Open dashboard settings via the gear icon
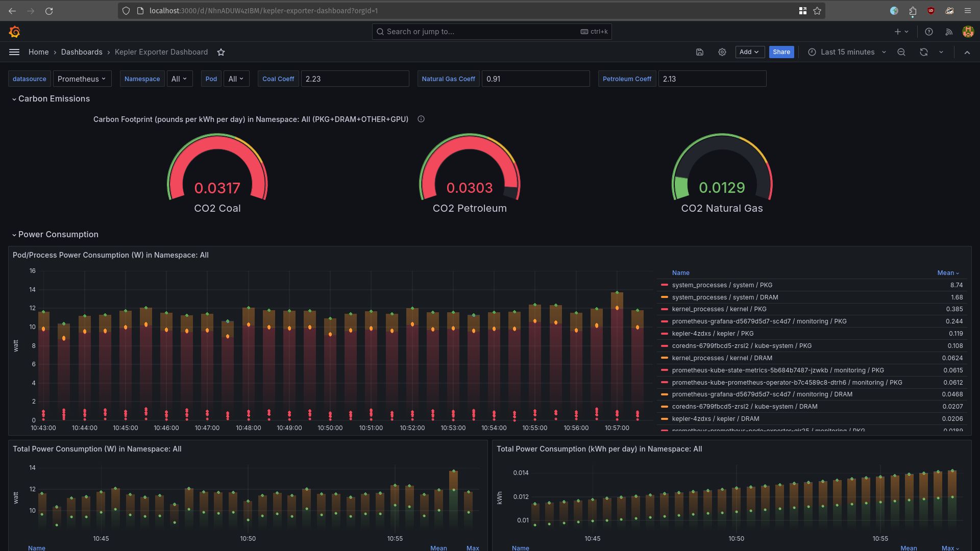Screen dimensions: 980x551 [x=722, y=52]
